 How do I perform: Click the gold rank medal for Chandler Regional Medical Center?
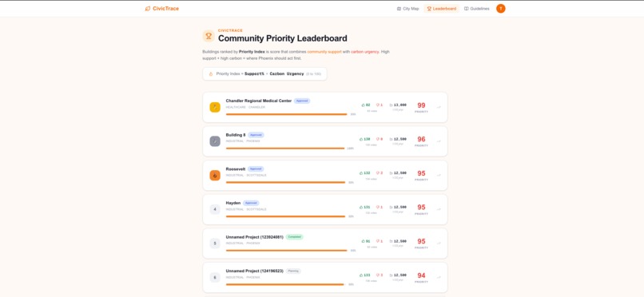(215, 108)
